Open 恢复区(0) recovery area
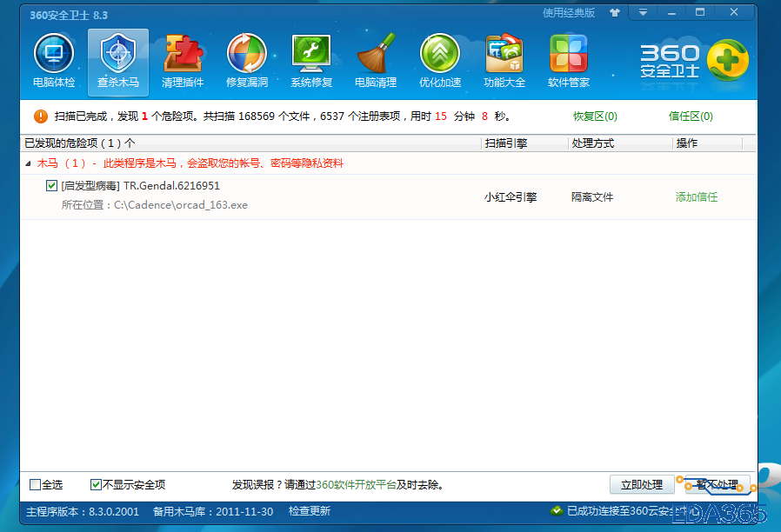Screen dimensions: 781x532 tap(595, 116)
